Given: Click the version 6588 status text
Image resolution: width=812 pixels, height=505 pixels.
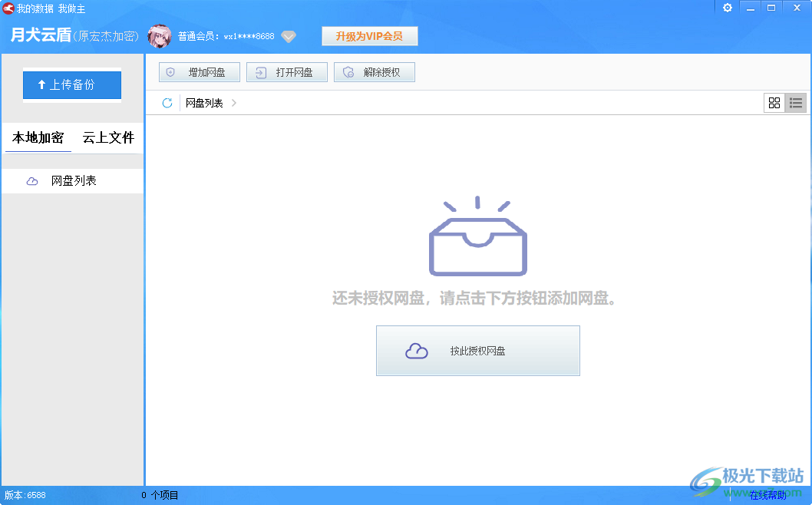Looking at the screenshot, I should [25, 495].
